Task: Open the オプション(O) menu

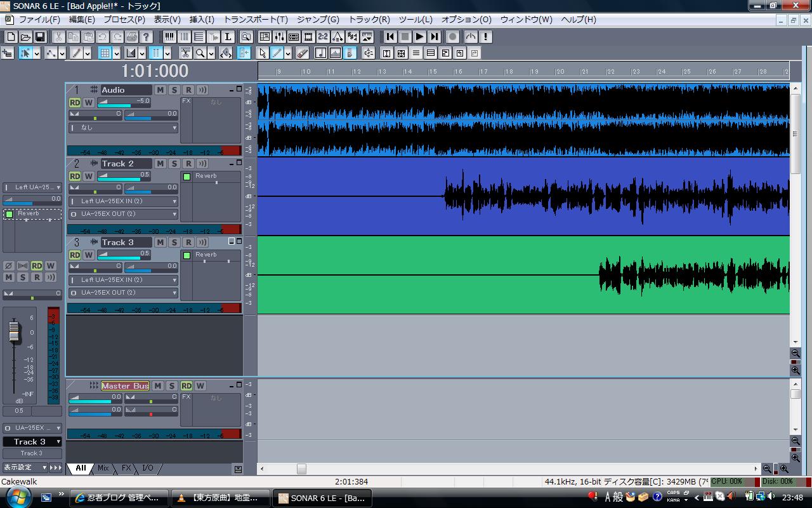Action: coord(466,20)
